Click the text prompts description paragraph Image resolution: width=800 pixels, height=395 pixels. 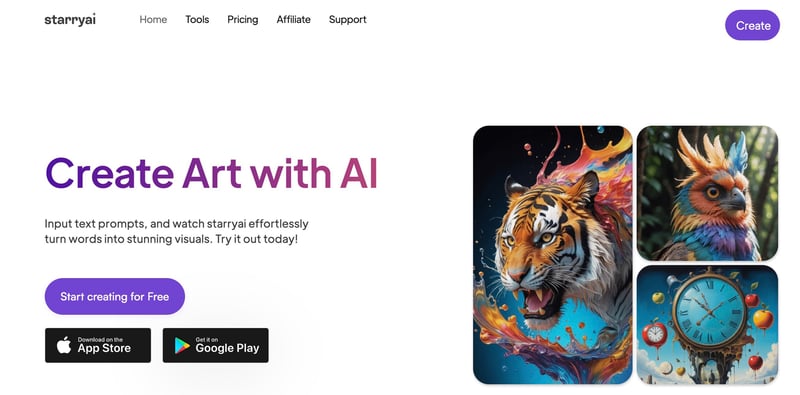click(177, 231)
